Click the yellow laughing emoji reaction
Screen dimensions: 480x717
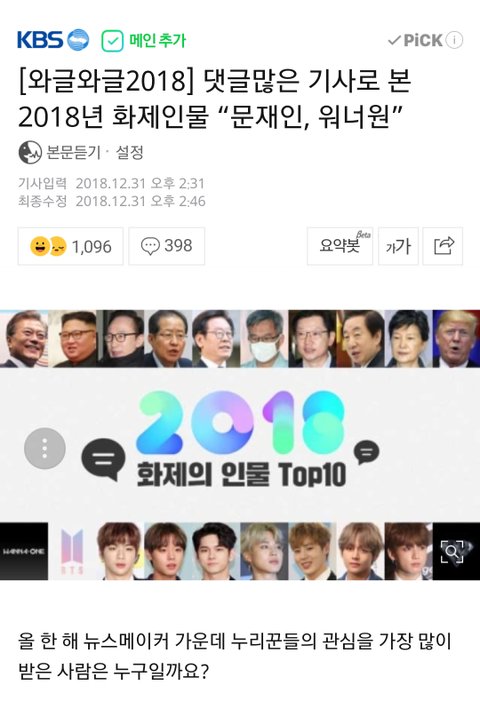[x=40, y=246]
